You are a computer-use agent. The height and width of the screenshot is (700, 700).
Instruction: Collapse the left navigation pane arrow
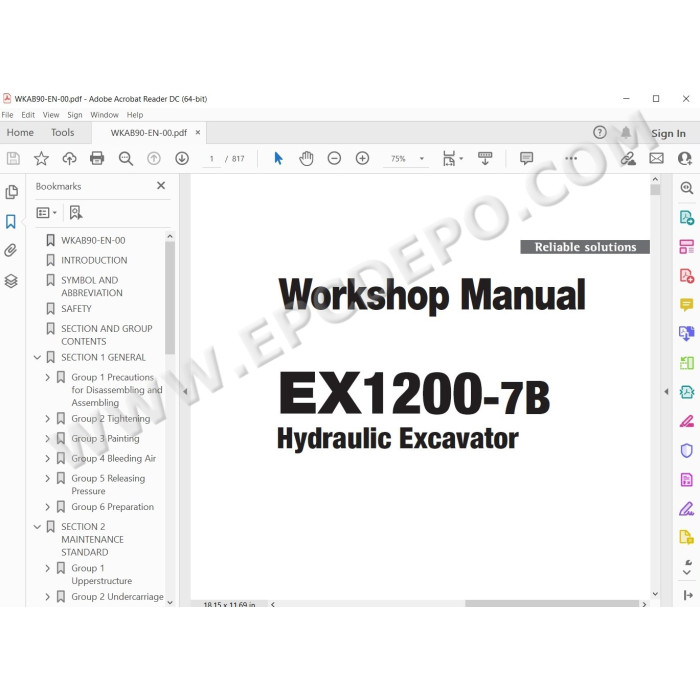185,392
